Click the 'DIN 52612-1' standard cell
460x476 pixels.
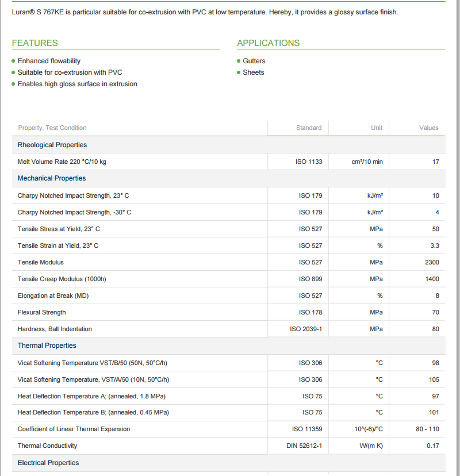click(304, 446)
